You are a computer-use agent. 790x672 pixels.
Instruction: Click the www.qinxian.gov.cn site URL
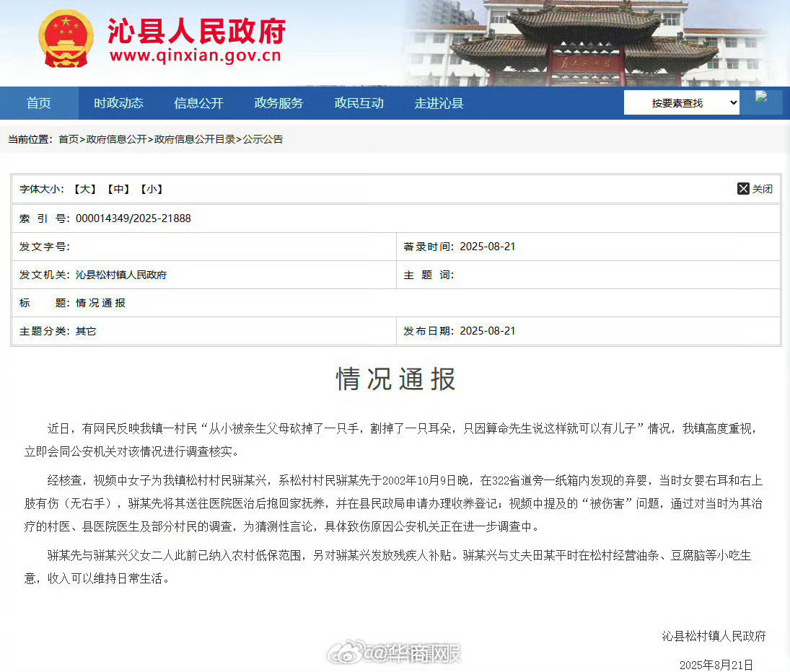pos(196,56)
